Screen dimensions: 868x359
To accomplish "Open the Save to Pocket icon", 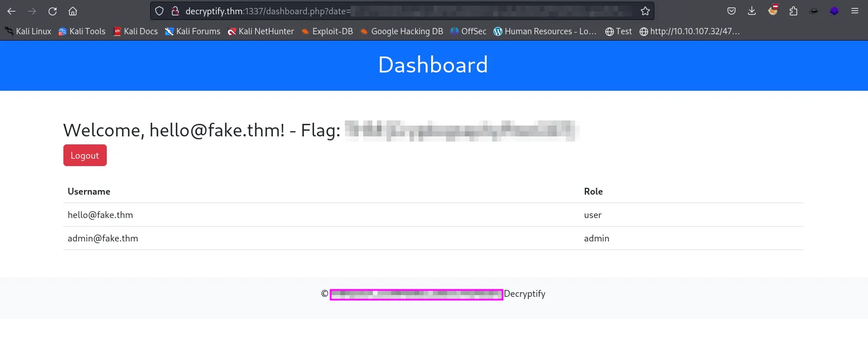I will tap(731, 11).
